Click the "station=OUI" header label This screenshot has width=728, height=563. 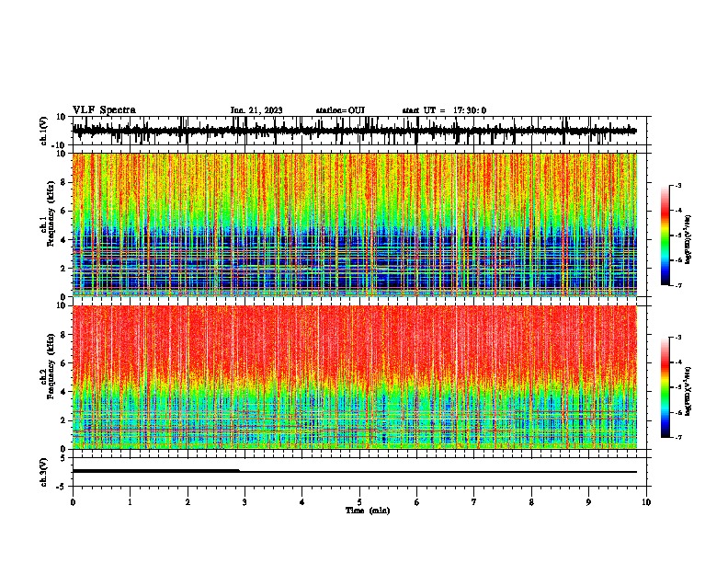click(x=340, y=110)
